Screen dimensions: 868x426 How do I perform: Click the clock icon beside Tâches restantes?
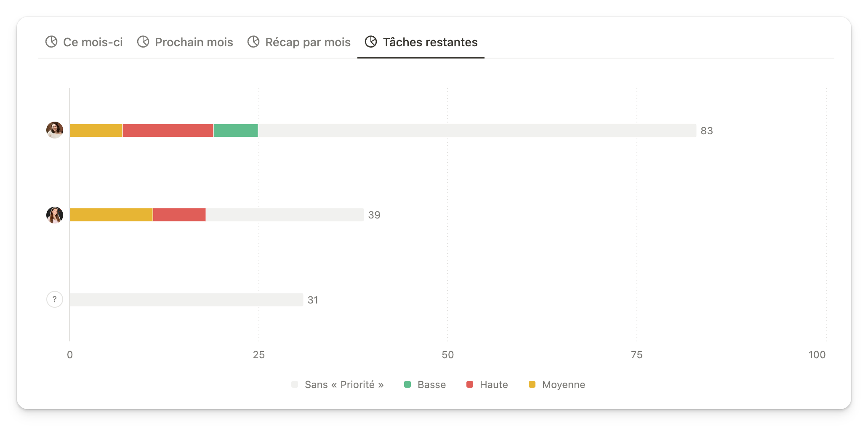tap(370, 42)
